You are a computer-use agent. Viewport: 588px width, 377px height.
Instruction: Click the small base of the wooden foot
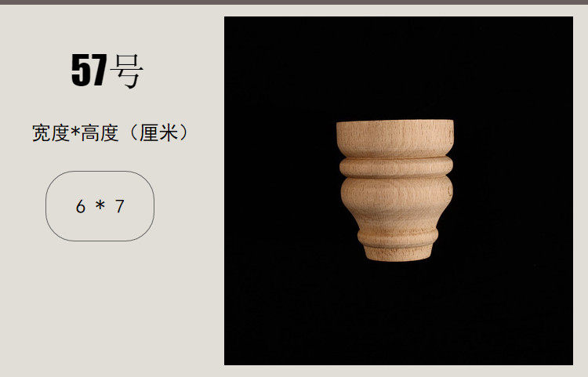coord(397,253)
